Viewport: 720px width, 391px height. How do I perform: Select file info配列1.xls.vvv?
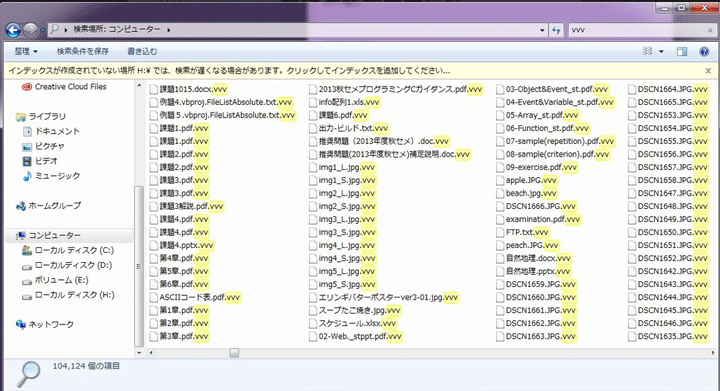(x=345, y=102)
